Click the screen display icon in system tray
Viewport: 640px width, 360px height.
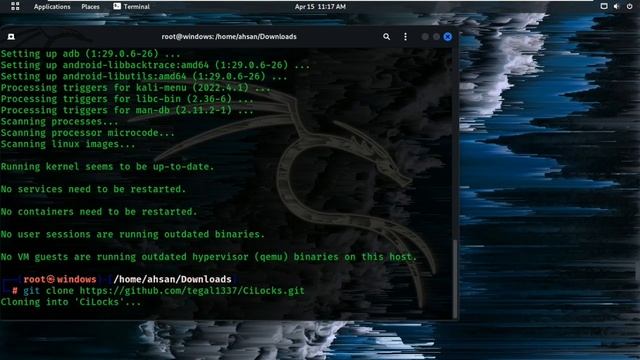tap(604, 6)
